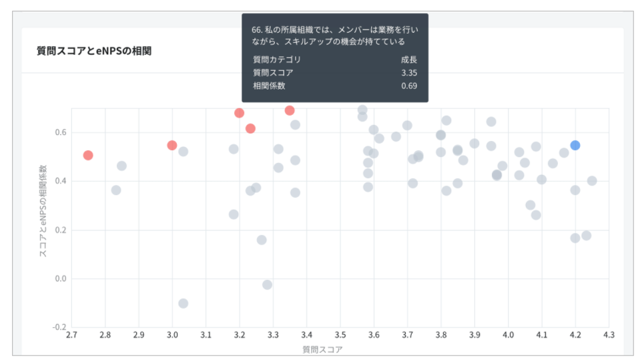Click the chart title 質問スコアとeNPSの相関
This screenshot has height=360, width=644.
[94, 51]
